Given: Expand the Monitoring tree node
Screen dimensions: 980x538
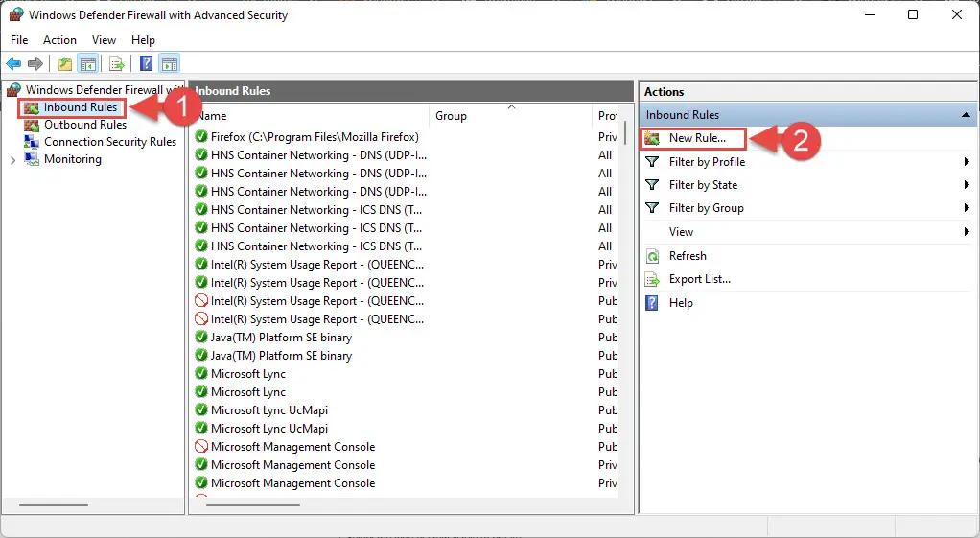Looking at the screenshot, I should point(12,160).
